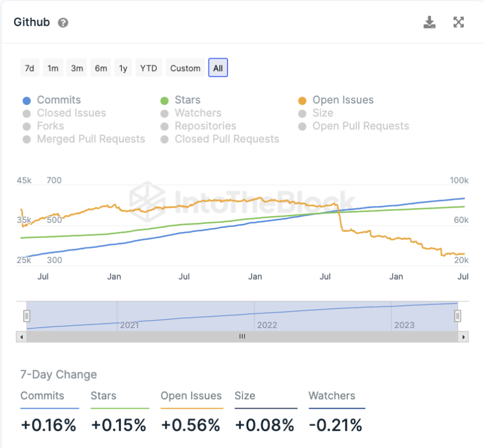This screenshot has height=448, width=483.
Task: Show Merged Pull Requests series
Action: pos(84,139)
